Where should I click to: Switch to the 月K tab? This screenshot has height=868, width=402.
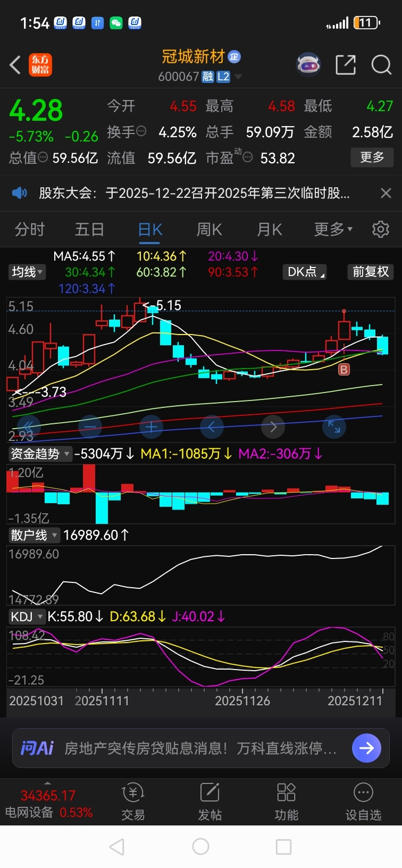pyautogui.click(x=270, y=229)
